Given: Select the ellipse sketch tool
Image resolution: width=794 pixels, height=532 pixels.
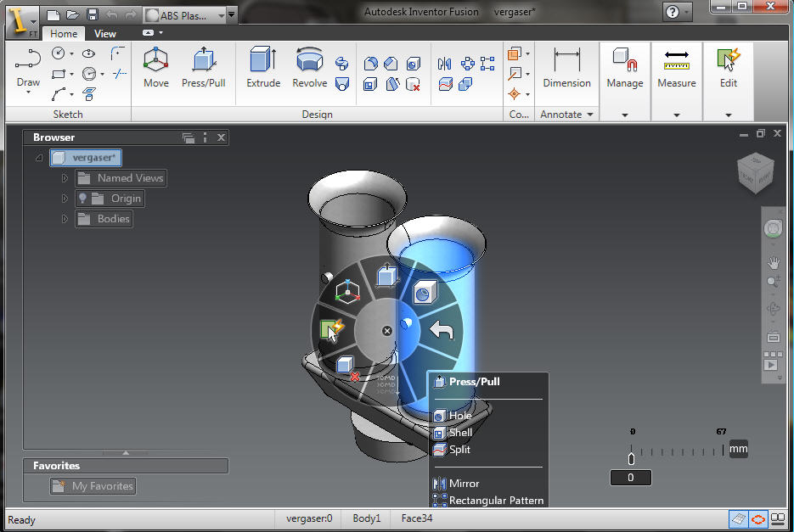Looking at the screenshot, I should click(x=88, y=53).
